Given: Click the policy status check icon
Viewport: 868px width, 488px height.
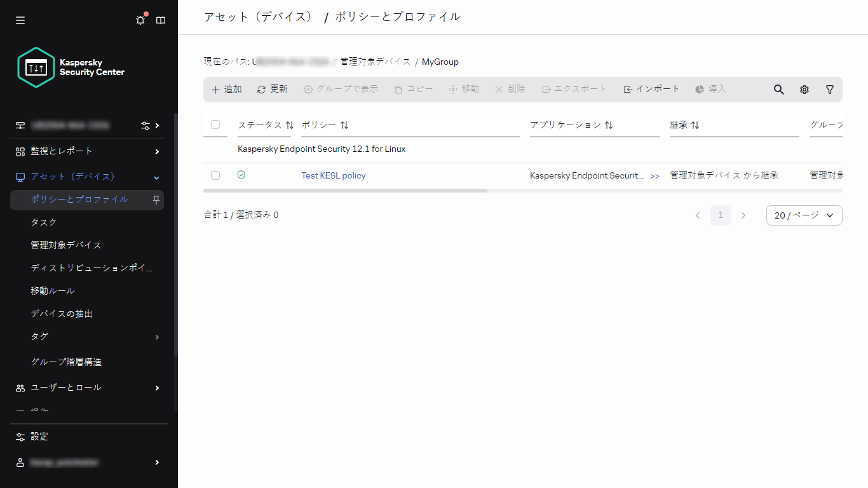Looking at the screenshot, I should tap(241, 175).
